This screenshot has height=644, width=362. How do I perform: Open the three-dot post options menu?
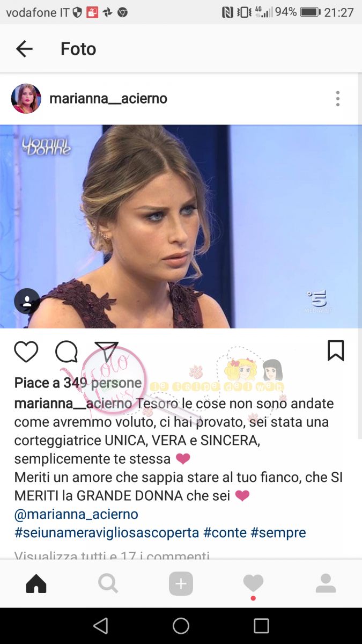click(337, 99)
